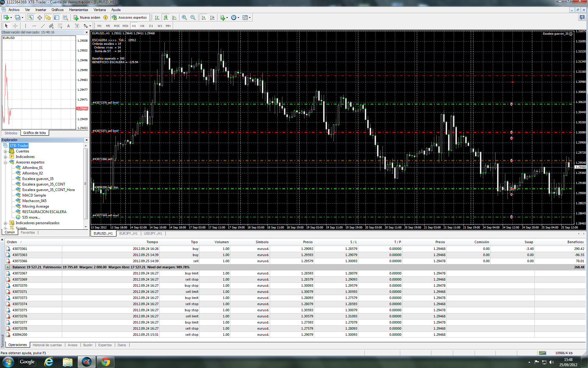Image resolution: width=588 pixels, height=368 pixels.
Task: Draw a trendline with the line tool
Action: (43, 26)
